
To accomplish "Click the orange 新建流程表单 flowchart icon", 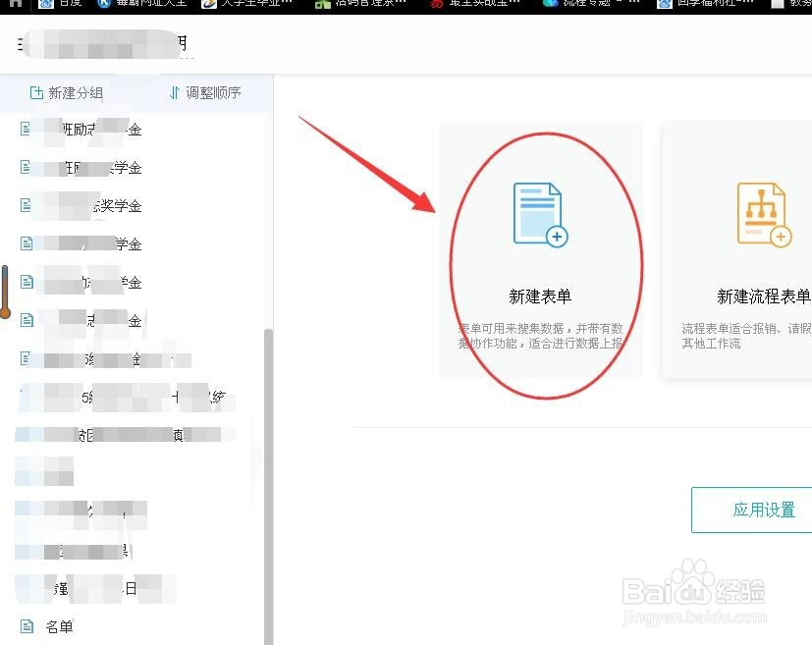I will click(x=764, y=215).
